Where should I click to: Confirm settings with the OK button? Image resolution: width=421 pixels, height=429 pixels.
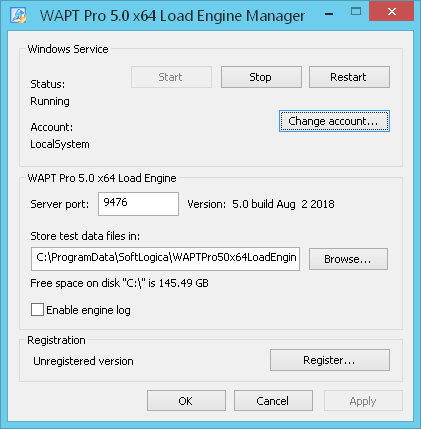pos(186,401)
